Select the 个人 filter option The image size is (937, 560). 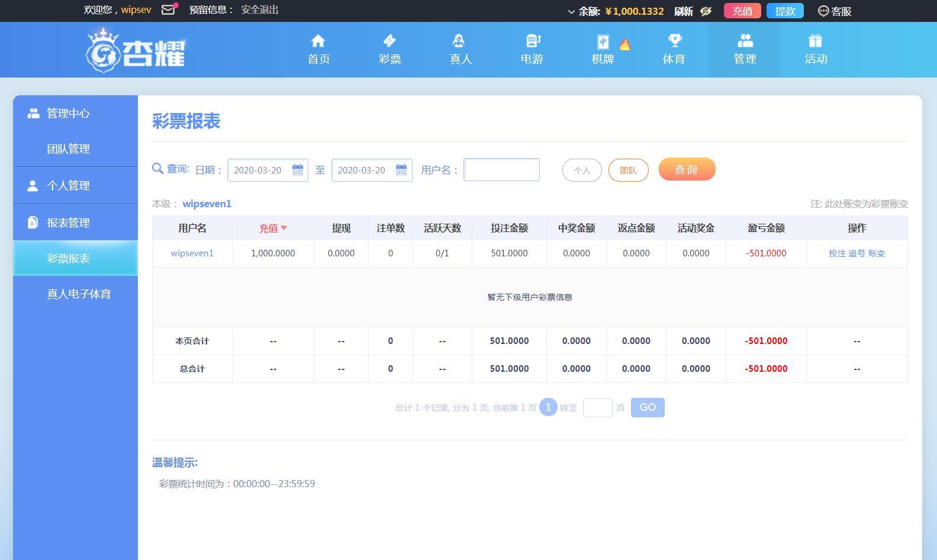point(582,170)
